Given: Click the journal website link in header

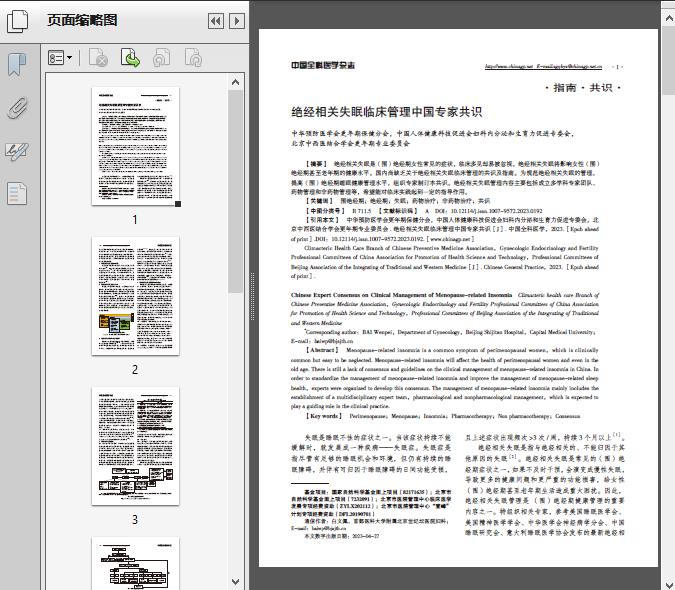Looking at the screenshot, I should (543, 66).
